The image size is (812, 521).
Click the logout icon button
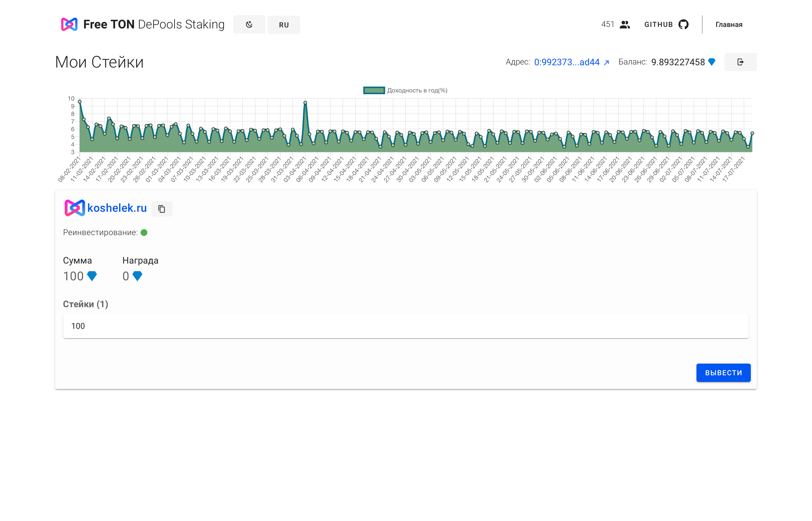[x=740, y=62]
